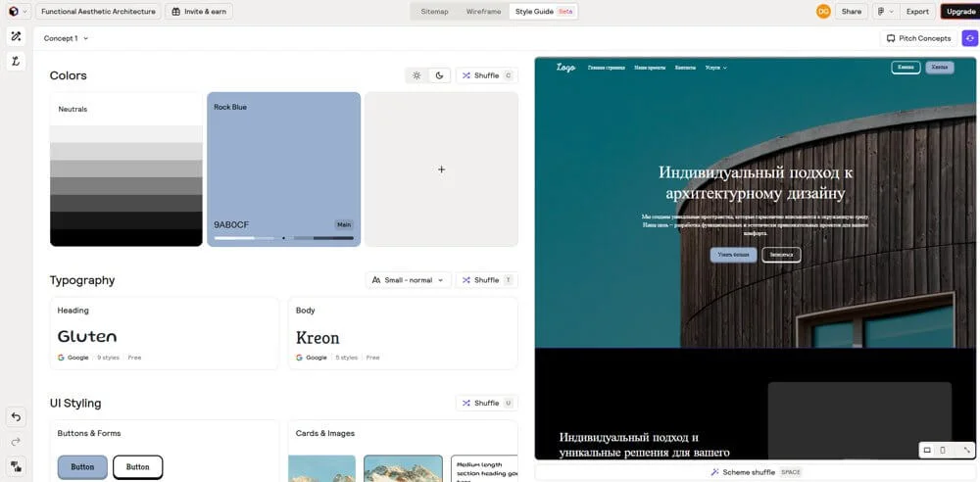Viewport: 980px width, 482px height.
Task: Expand the preview to fullscreen
Action: click(x=967, y=450)
